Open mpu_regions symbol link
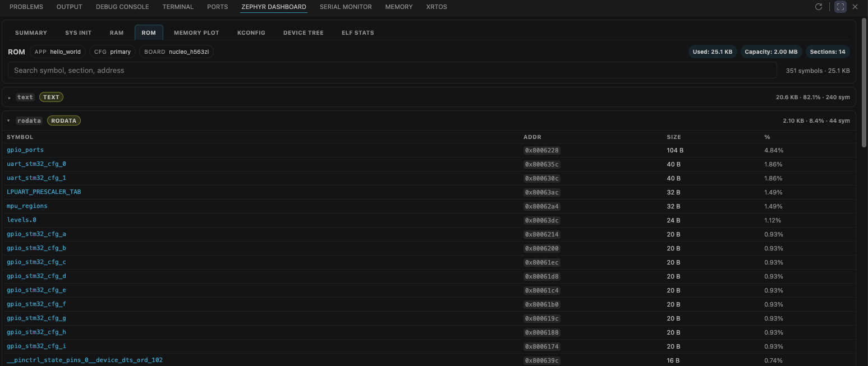 pyautogui.click(x=27, y=206)
